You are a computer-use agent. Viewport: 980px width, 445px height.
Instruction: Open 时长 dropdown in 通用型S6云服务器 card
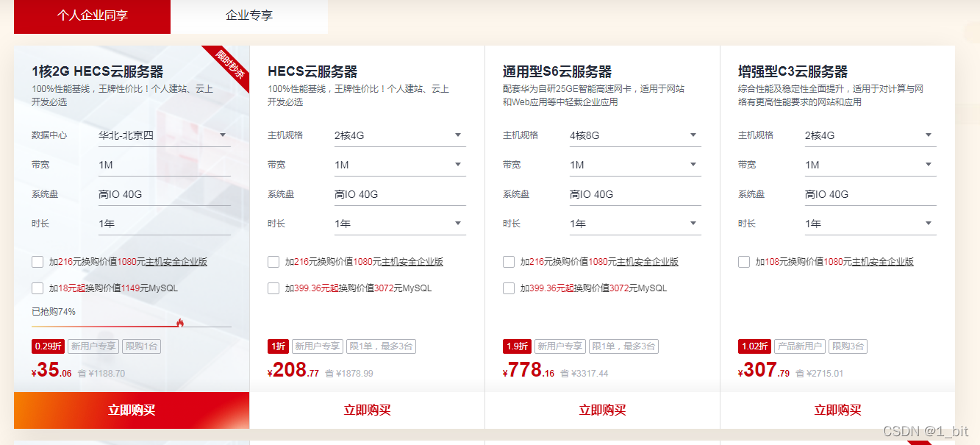635,224
